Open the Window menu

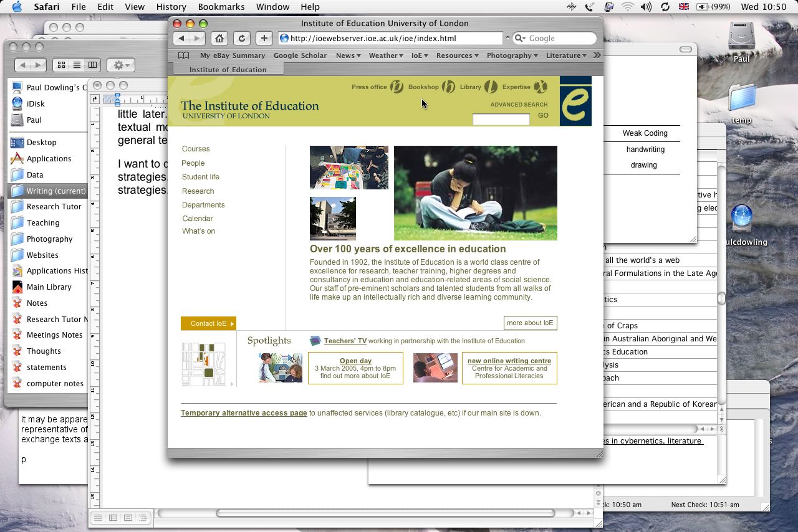click(x=272, y=7)
